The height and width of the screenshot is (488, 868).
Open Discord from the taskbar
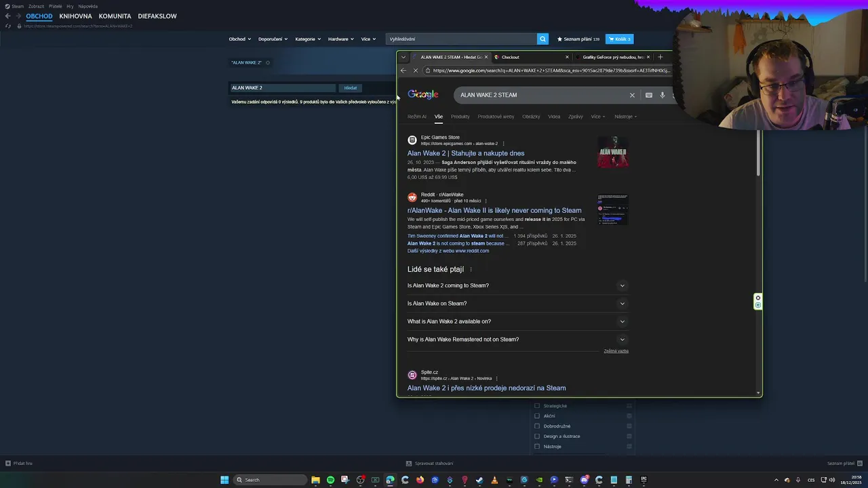coord(584,480)
